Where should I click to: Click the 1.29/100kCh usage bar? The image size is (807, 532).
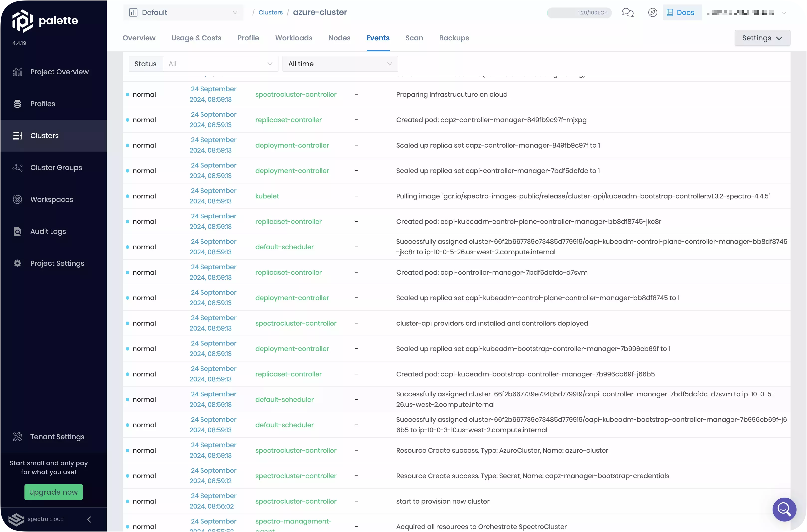point(579,13)
